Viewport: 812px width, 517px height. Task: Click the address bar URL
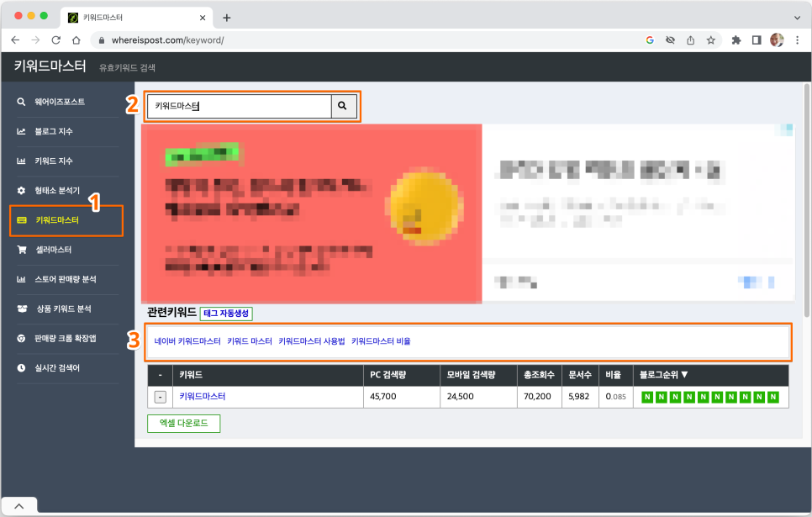tap(168, 40)
